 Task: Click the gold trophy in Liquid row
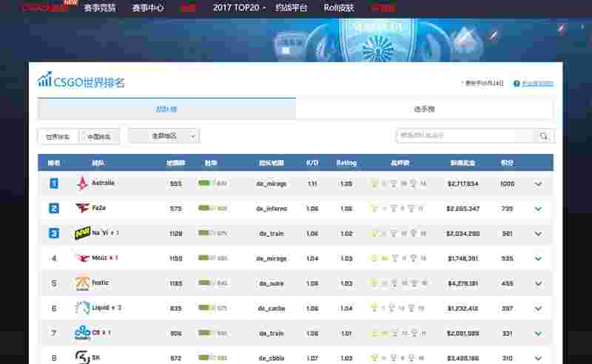[374, 308]
